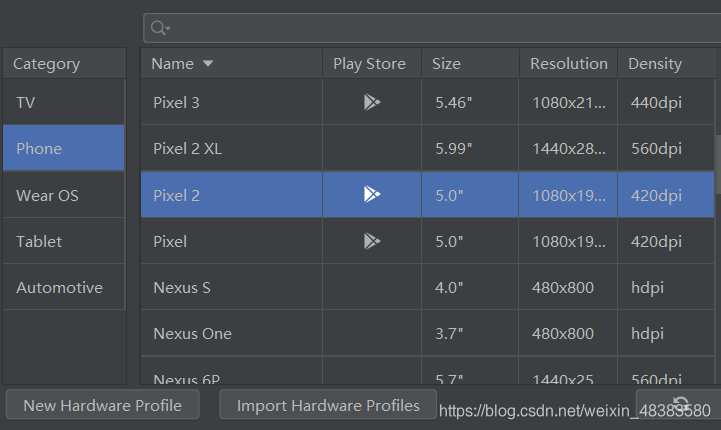Sort by Density column header
Image resolution: width=721 pixels, height=430 pixels.
click(x=667, y=63)
